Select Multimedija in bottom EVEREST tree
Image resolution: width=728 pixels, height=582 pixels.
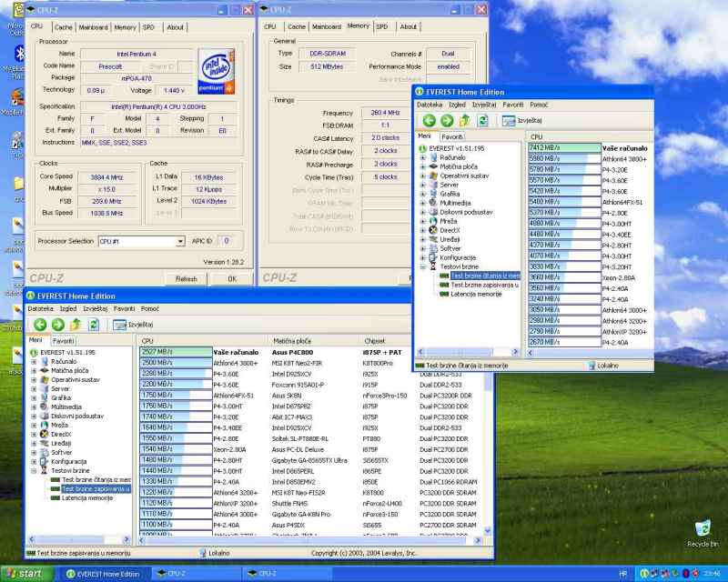(x=66, y=406)
